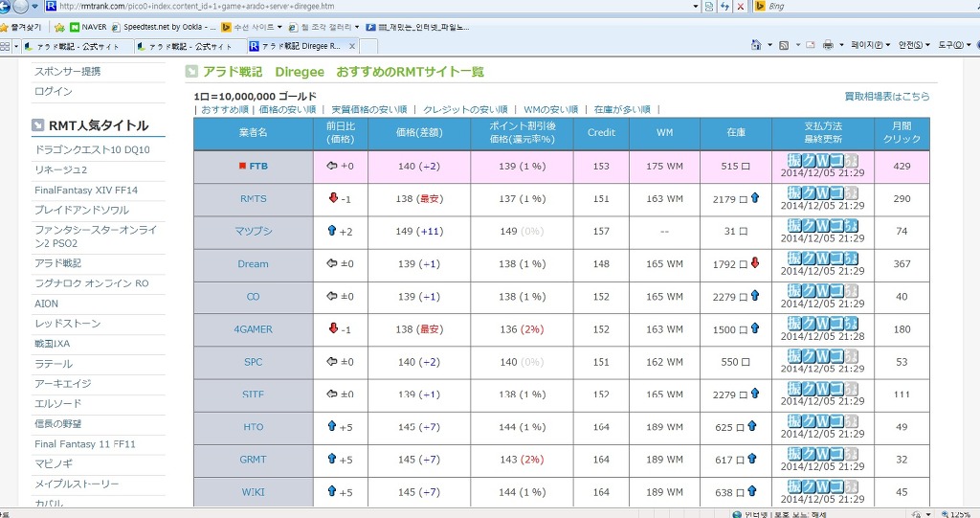Open the 4GAMER vendor link
980x518 pixels.
coord(253,329)
